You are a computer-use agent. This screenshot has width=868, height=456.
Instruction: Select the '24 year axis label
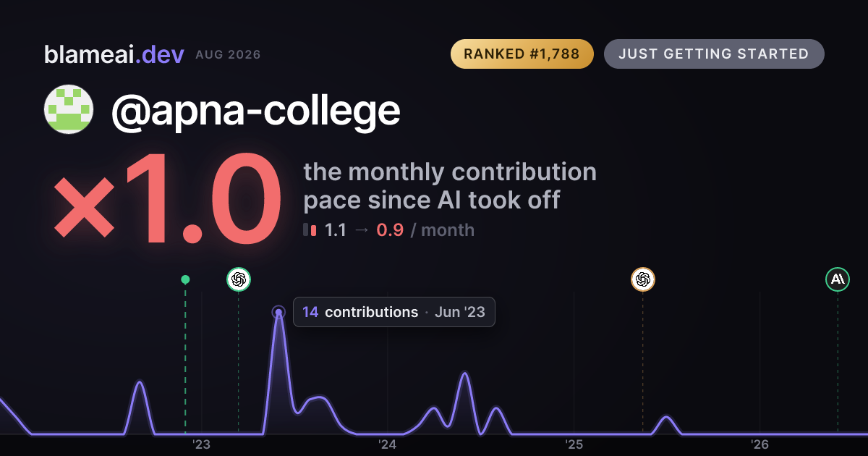pos(388,444)
